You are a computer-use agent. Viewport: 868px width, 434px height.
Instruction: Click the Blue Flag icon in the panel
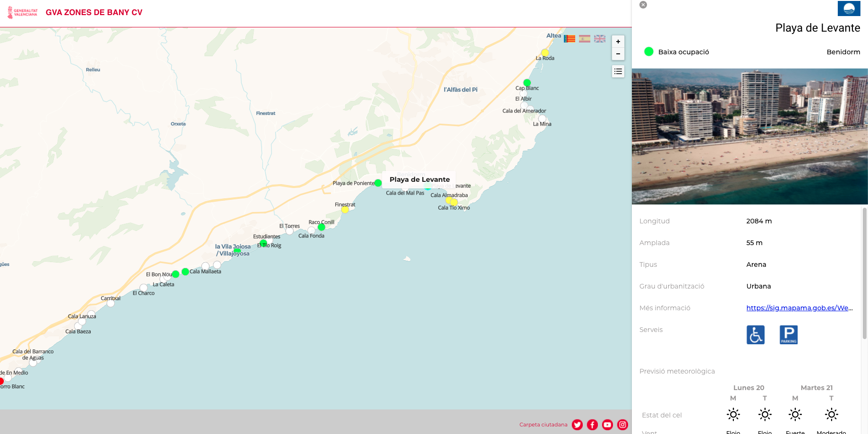point(849,9)
